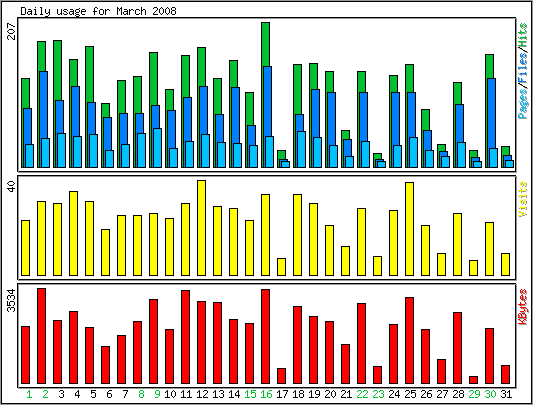Click green day label 23 on the x-axis

coord(378,394)
